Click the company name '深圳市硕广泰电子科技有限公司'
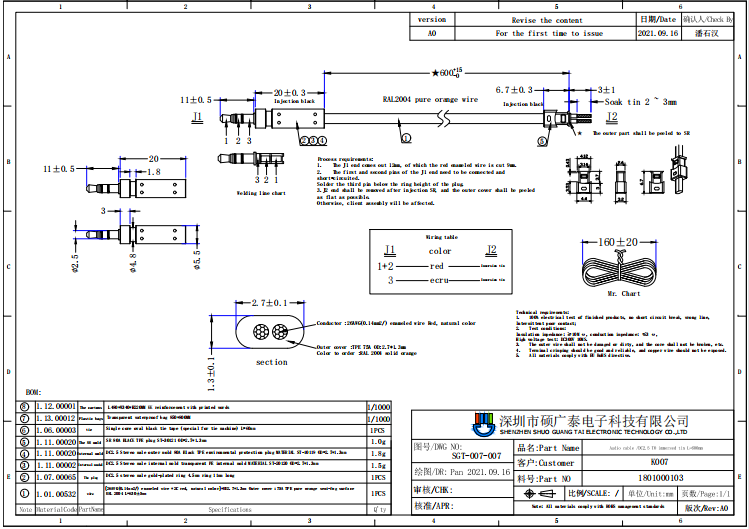749x529 pixels. tap(594, 421)
